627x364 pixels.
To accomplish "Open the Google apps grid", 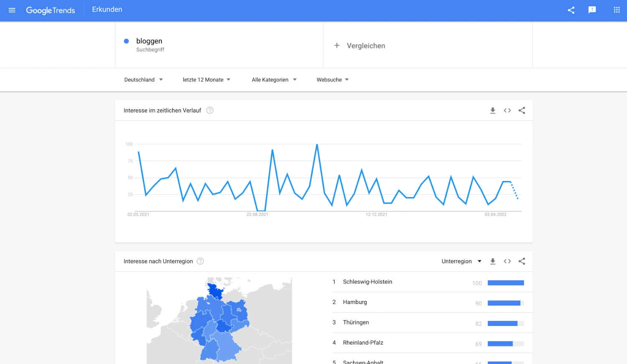I will (x=616, y=10).
